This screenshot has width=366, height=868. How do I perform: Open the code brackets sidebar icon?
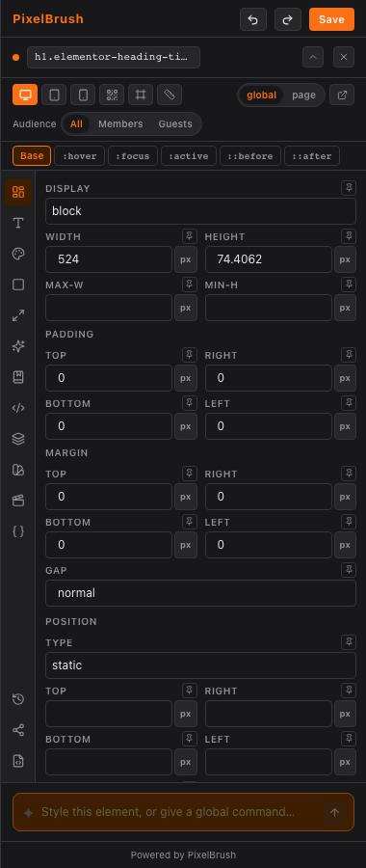(x=18, y=408)
